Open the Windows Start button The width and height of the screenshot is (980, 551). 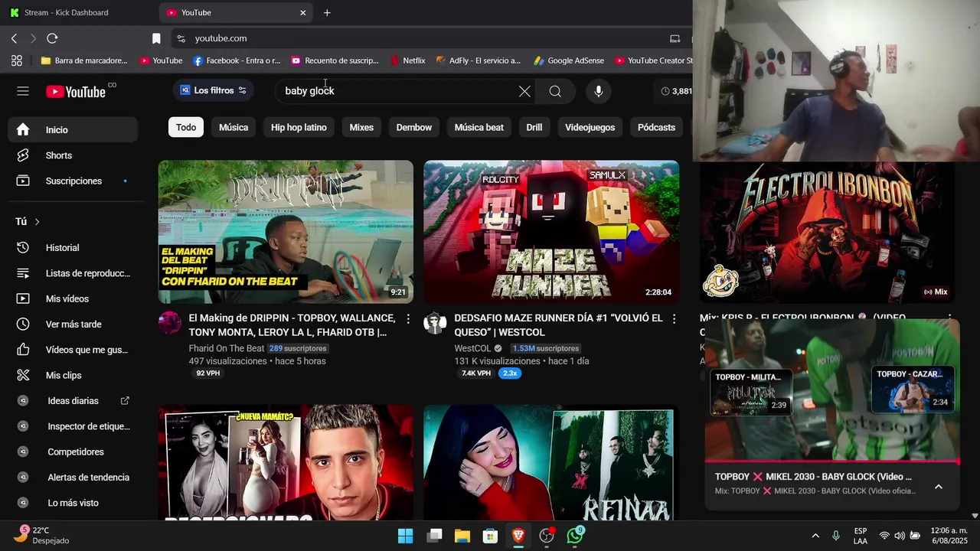[405, 536]
